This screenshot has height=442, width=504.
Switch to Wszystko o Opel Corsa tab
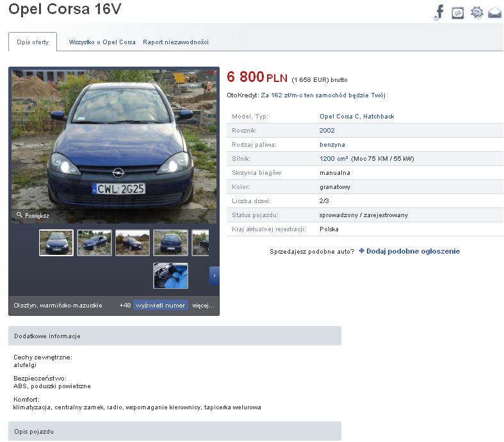pyautogui.click(x=102, y=42)
